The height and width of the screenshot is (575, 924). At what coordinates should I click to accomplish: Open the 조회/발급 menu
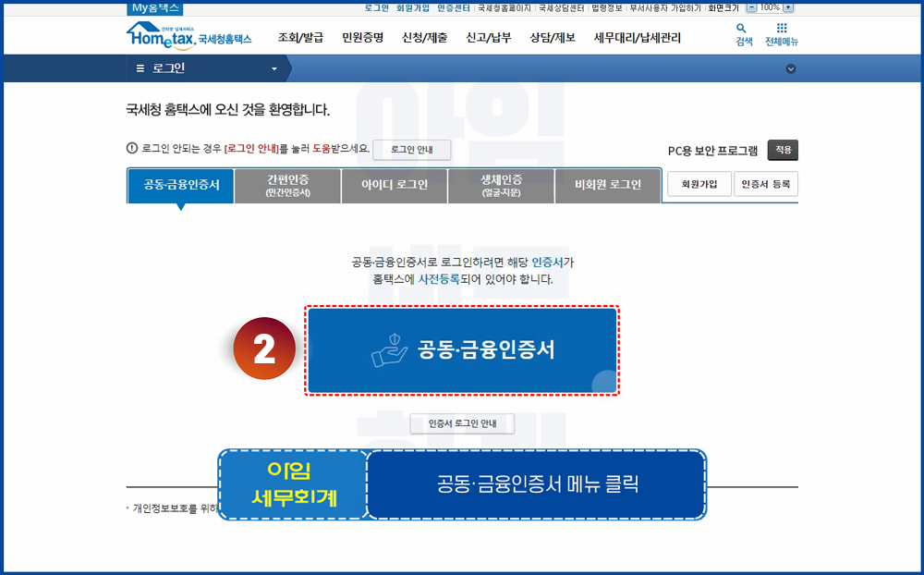(x=300, y=38)
